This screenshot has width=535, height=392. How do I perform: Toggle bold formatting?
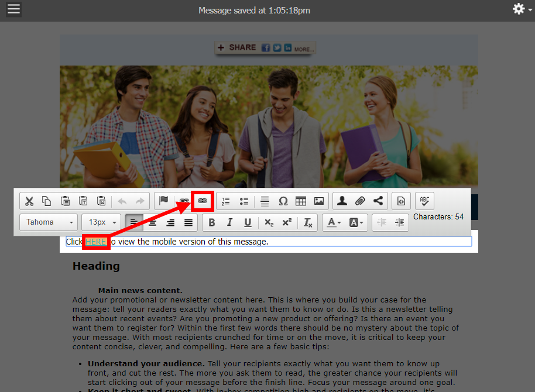point(212,222)
